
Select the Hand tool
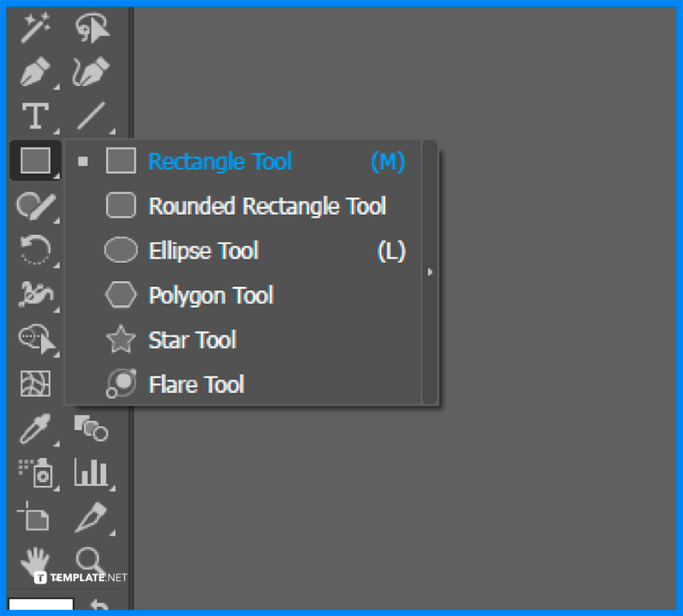(x=35, y=560)
